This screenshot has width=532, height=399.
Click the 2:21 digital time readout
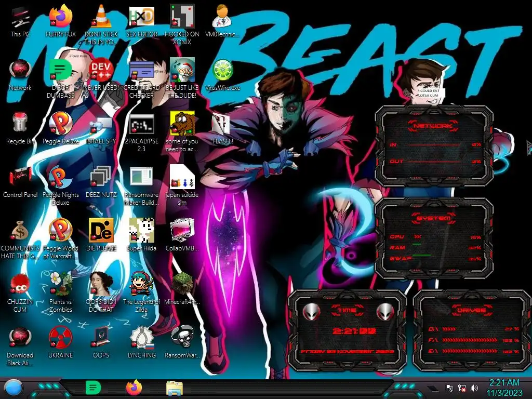click(x=354, y=331)
